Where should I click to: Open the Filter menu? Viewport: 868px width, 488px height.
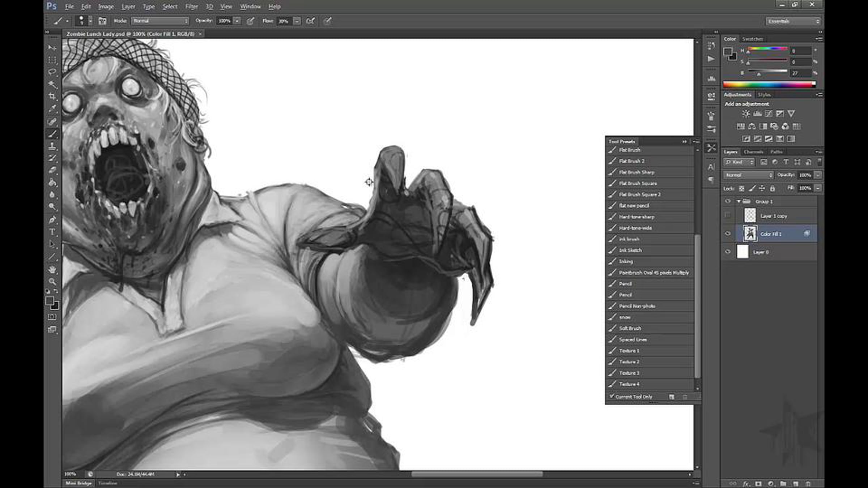pos(191,7)
